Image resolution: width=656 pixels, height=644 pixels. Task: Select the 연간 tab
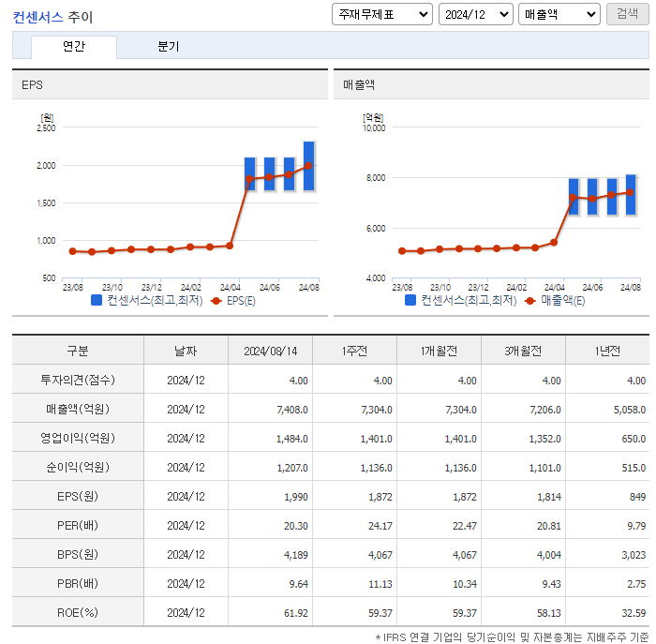[74, 46]
